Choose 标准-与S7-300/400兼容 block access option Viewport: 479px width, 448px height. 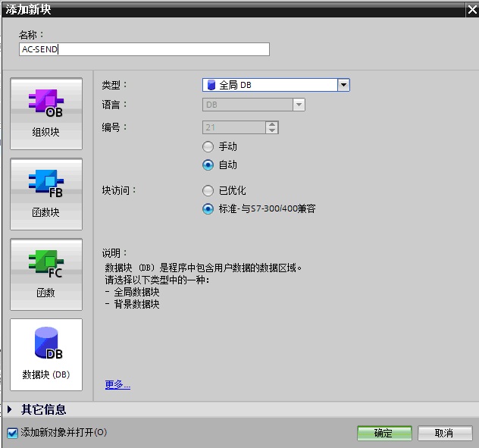pos(208,209)
